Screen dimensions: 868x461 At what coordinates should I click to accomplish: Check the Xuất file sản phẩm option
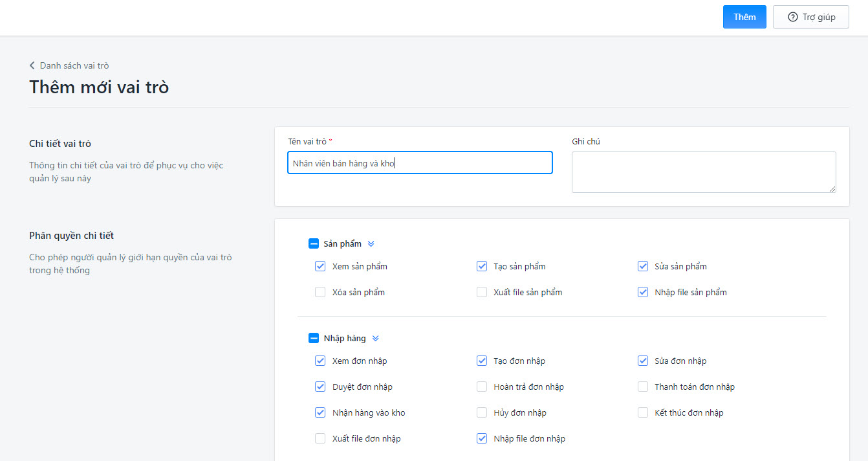pyautogui.click(x=482, y=292)
